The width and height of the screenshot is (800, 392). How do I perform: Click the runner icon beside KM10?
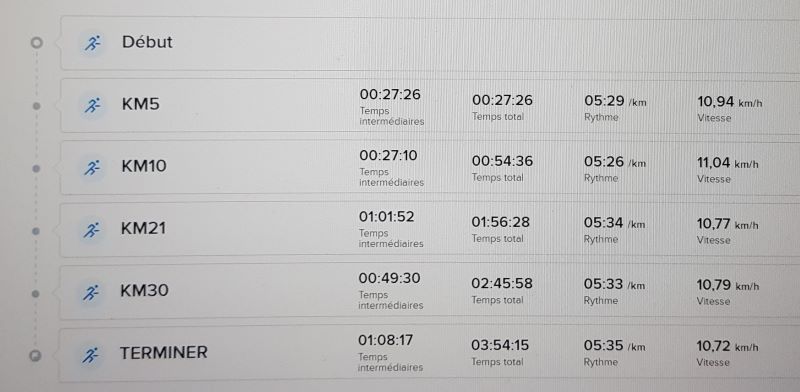92,167
